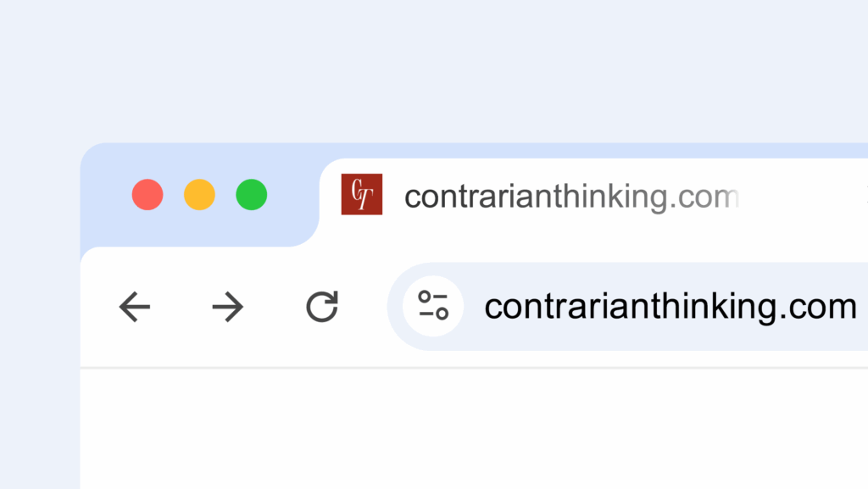Click the yellow minimize window button

199,195
